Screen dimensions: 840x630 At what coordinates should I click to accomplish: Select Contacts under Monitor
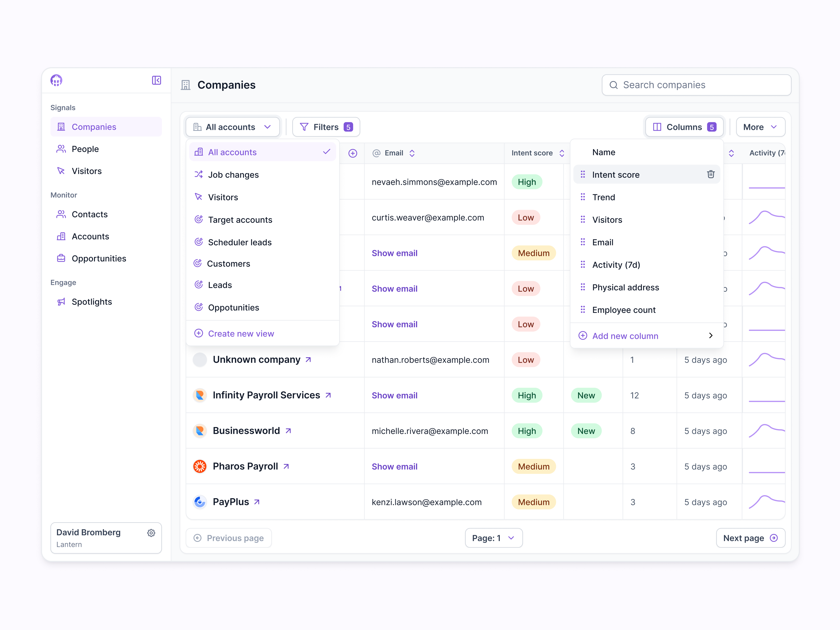(x=90, y=214)
